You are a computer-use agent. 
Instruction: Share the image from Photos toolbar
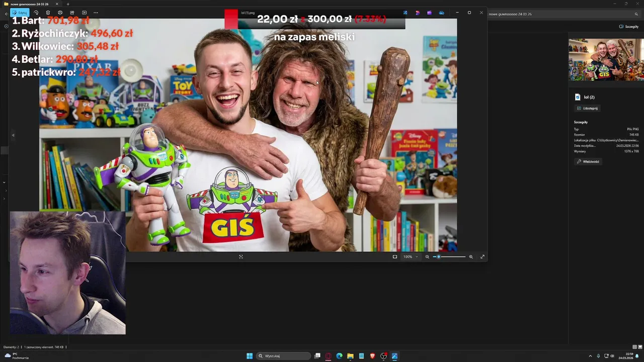click(x=72, y=13)
